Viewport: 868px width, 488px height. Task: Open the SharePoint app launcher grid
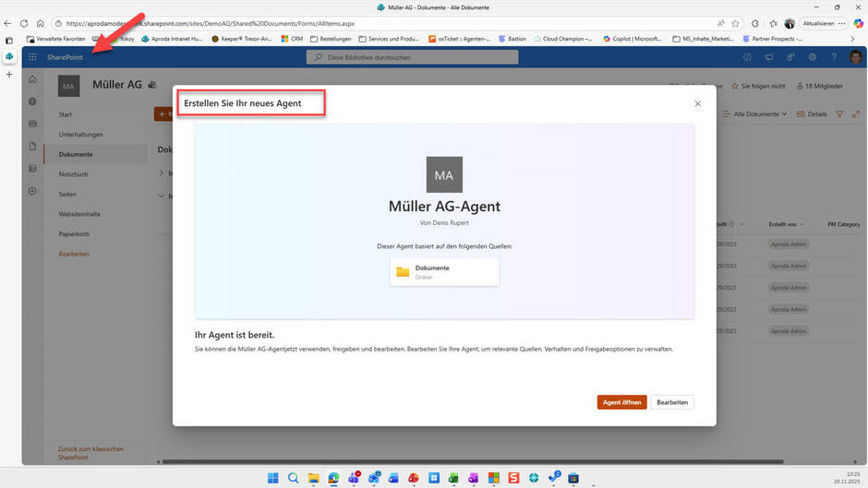[x=32, y=57]
